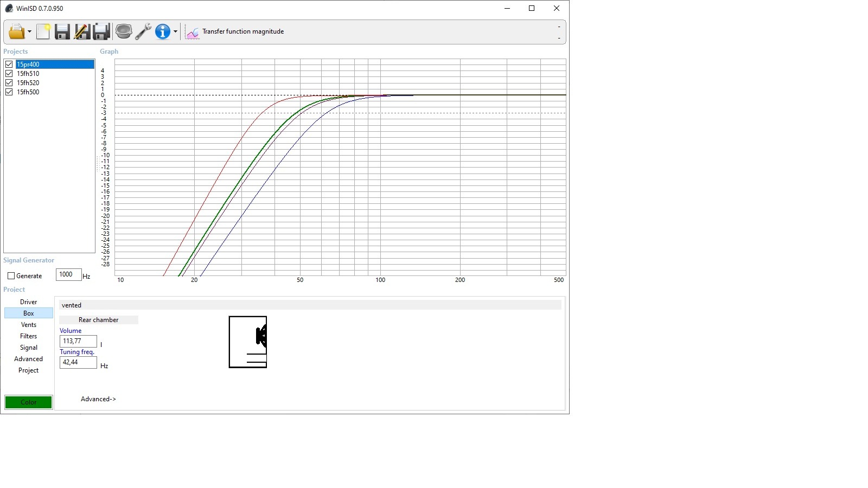This screenshot has height=488, width=868.
Task: Click the Tuning freq. input field
Action: 78,362
